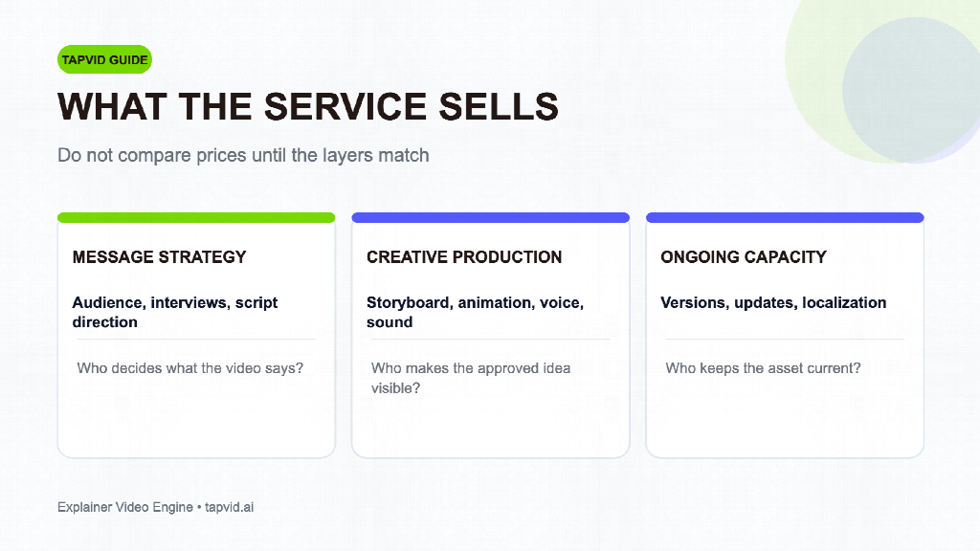The width and height of the screenshot is (980, 551).
Task: Click 'Who keeps the asset current?' question
Action: [763, 368]
